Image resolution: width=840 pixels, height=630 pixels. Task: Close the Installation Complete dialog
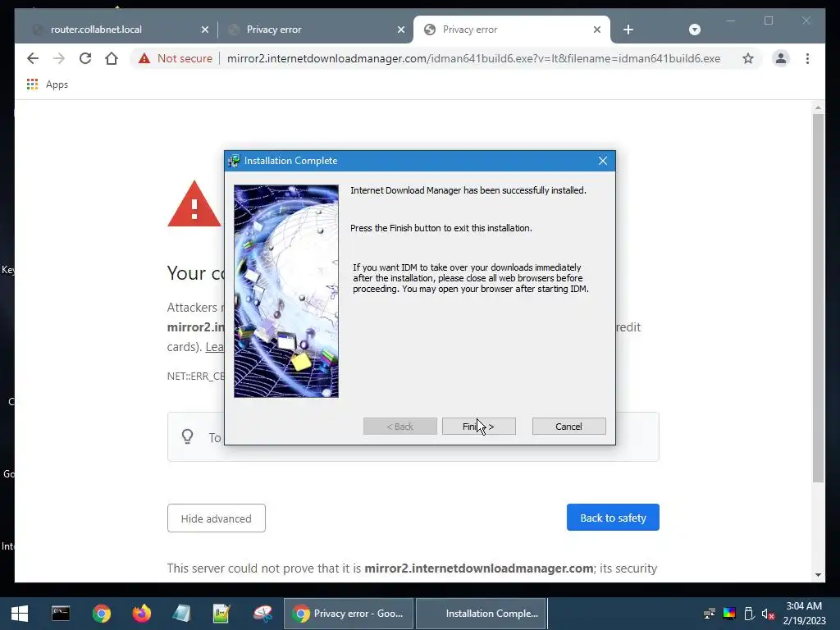[603, 161]
